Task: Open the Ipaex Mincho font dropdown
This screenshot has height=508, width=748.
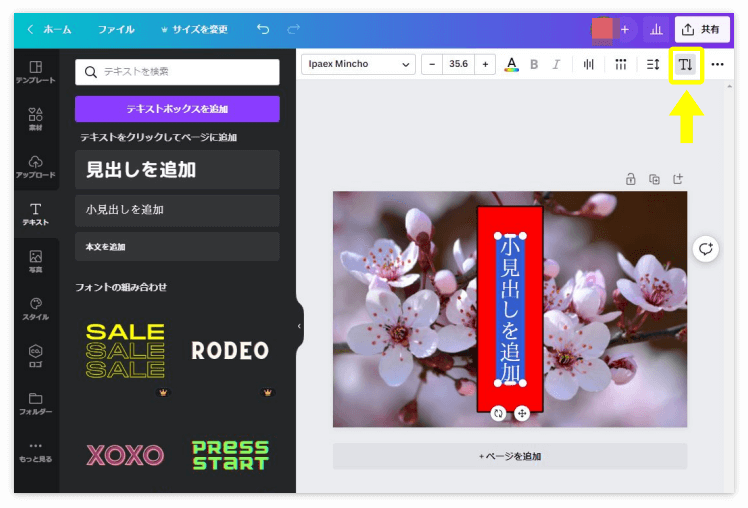Action: 358,64
